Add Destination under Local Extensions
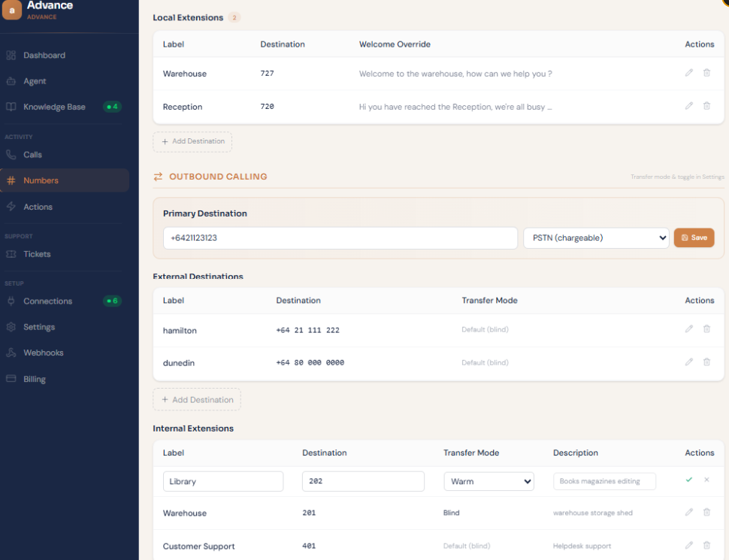 [192, 141]
